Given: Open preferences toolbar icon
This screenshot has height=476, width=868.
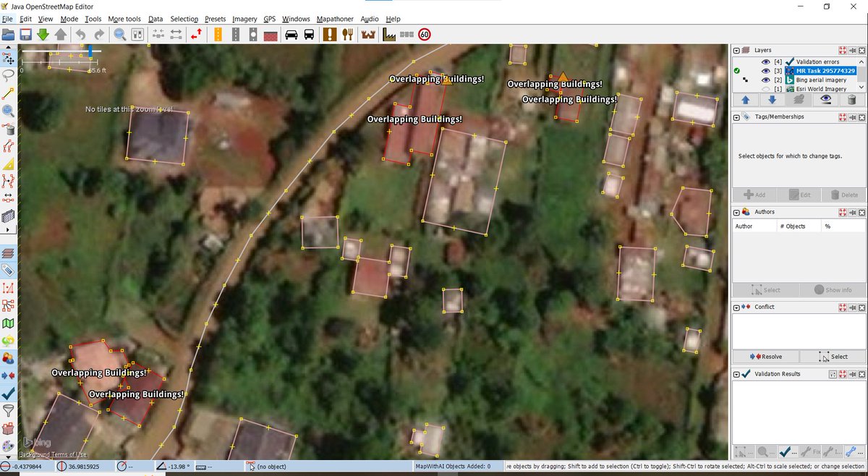Looking at the screenshot, I should coord(137,34).
